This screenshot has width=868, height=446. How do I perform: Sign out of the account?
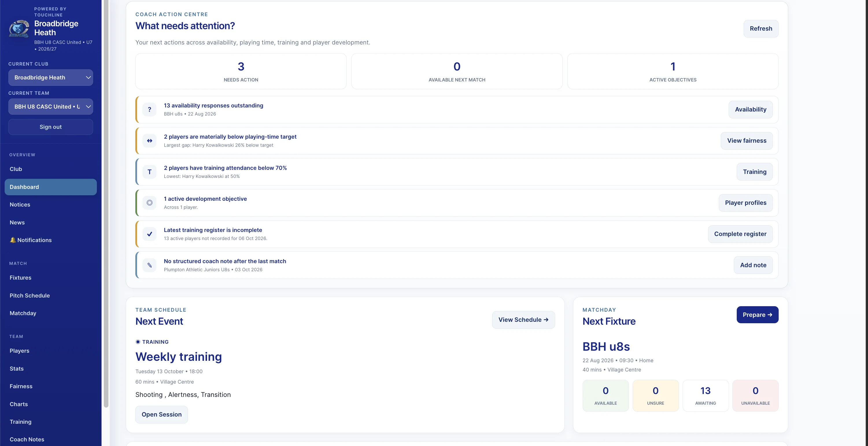coord(51,127)
